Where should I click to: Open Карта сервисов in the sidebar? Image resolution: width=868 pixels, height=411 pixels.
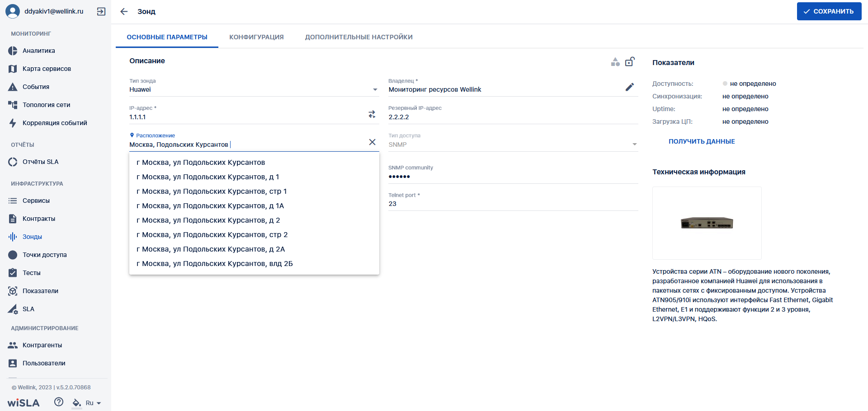coord(56,69)
